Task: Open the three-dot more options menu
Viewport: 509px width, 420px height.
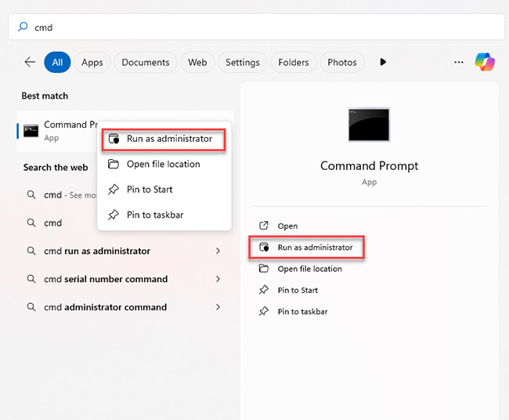Action: pos(459,62)
